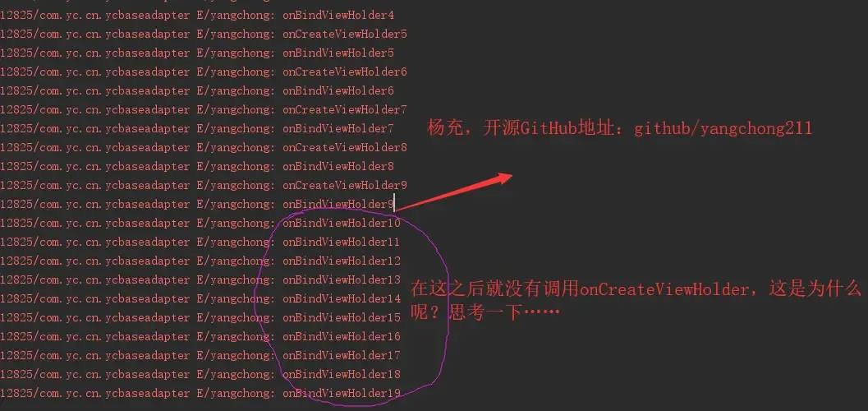Click the onCreateViewHolder9 log line
Viewport: 868px width, 411px height.
click(204, 185)
